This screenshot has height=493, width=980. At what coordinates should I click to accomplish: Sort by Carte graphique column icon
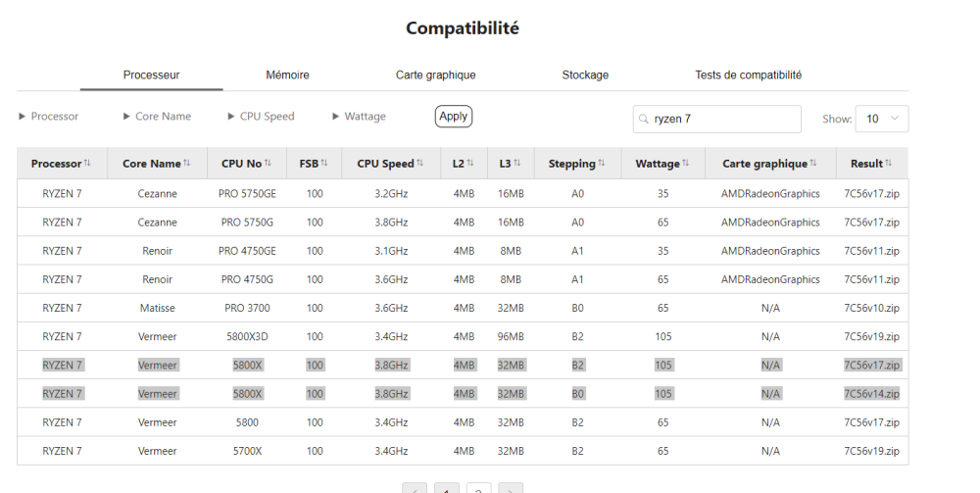pyautogui.click(x=812, y=164)
